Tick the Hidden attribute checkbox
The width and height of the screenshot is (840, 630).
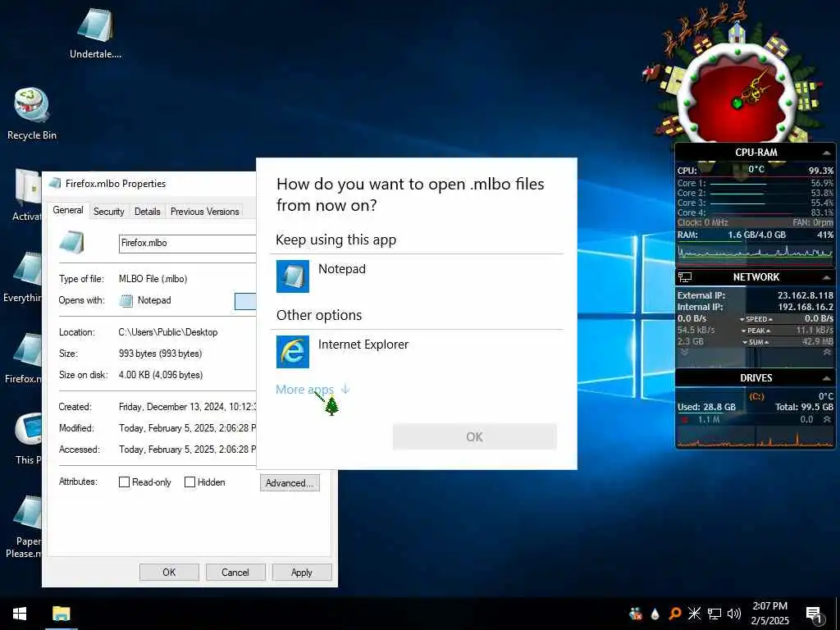(189, 482)
